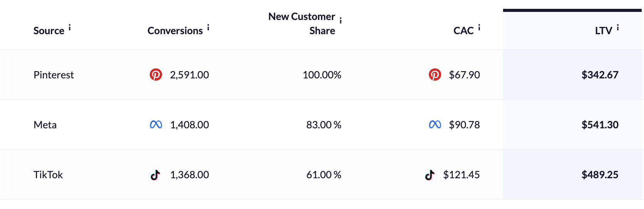Click the info icon next to CAC
Screen dimensions: 644x209
[x=479, y=28]
